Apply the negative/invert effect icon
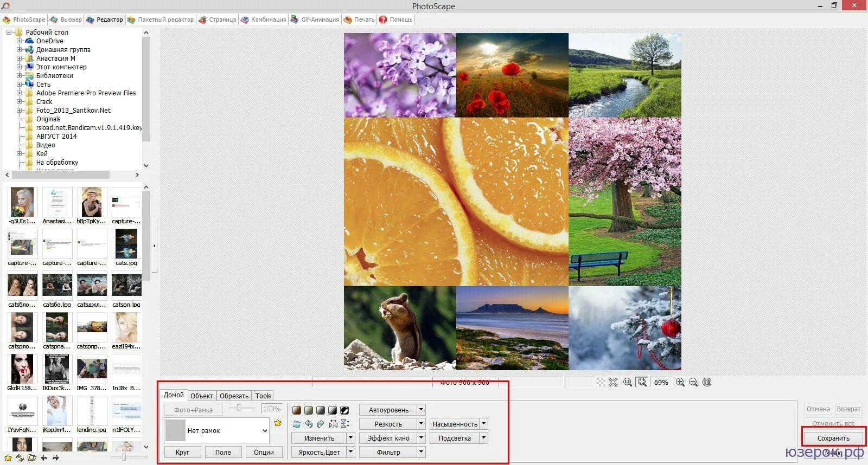The height and width of the screenshot is (465, 868). (344, 410)
